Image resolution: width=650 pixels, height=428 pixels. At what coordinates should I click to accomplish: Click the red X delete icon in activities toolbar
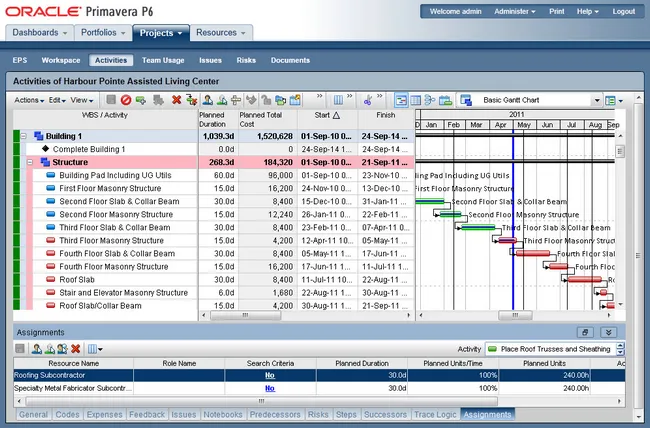pos(176,100)
